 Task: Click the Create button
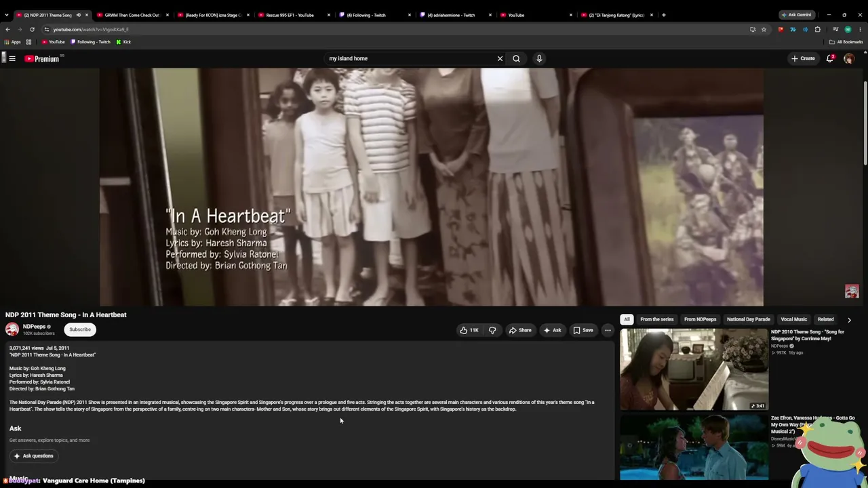[x=803, y=58]
